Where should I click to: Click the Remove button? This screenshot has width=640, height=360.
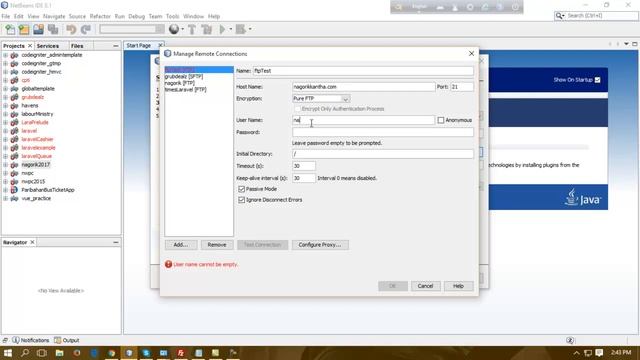217,245
